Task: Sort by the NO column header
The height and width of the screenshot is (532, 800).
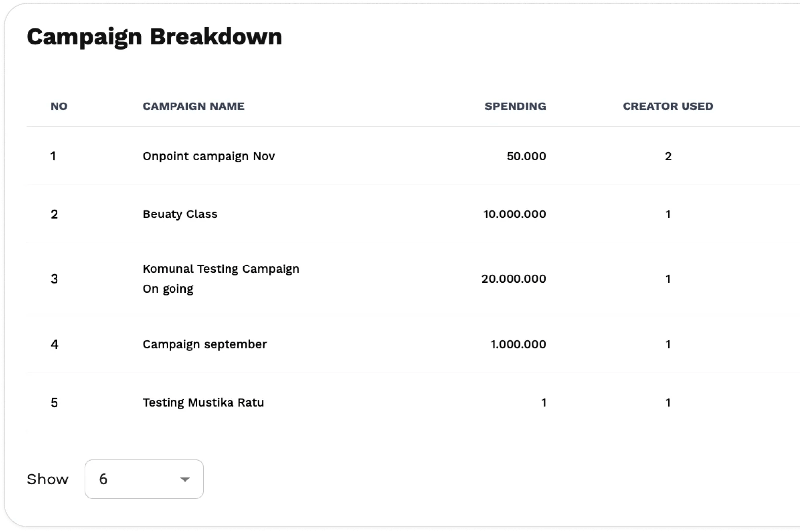Action: pos(59,106)
